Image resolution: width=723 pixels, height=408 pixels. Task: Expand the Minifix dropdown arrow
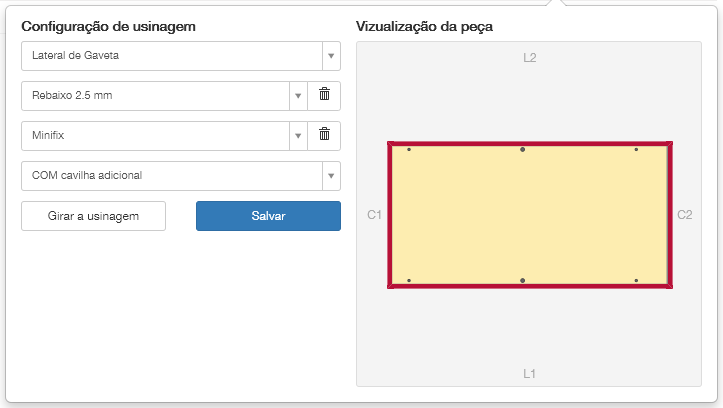point(297,136)
